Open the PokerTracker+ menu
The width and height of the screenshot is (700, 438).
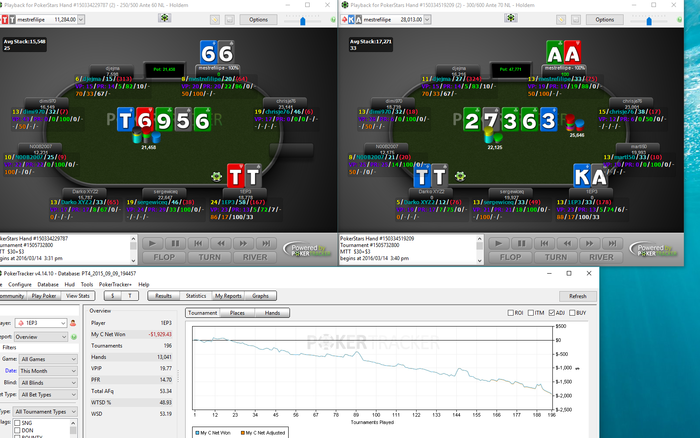click(x=115, y=284)
